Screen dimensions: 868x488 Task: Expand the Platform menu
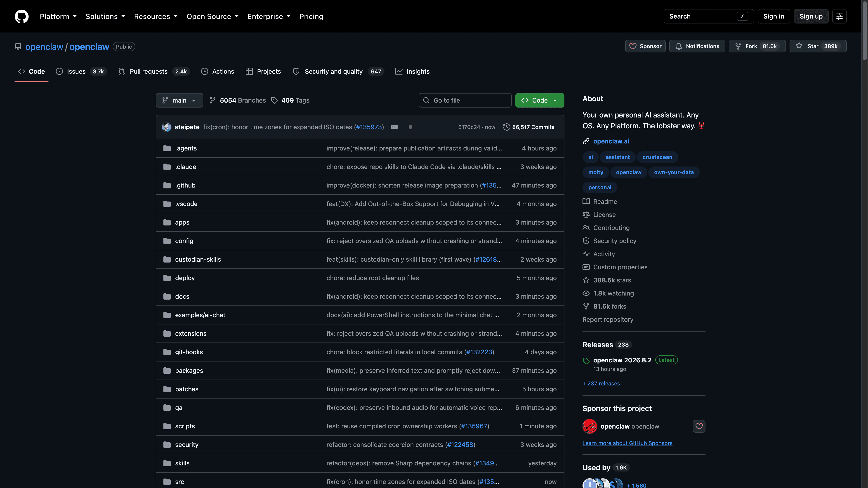pyautogui.click(x=58, y=16)
